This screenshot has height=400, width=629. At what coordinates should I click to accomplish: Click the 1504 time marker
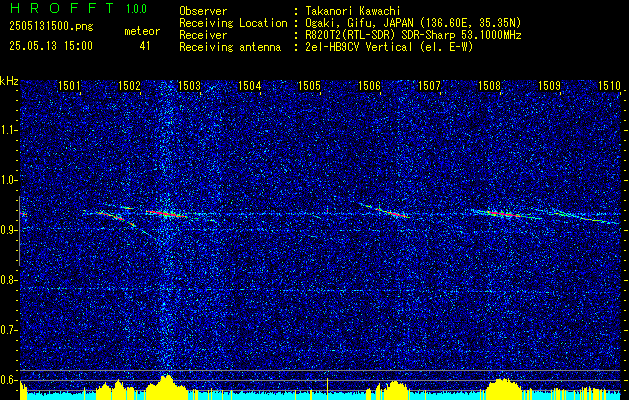pos(250,85)
